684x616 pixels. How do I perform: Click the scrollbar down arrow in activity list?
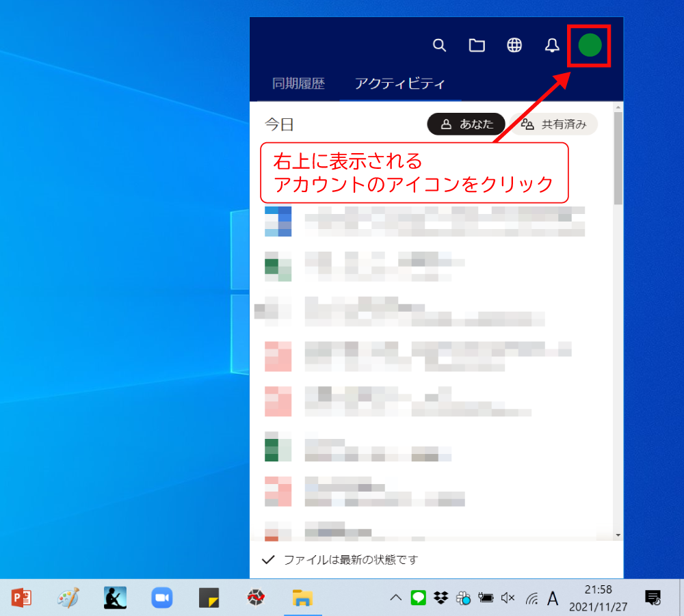click(x=618, y=535)
